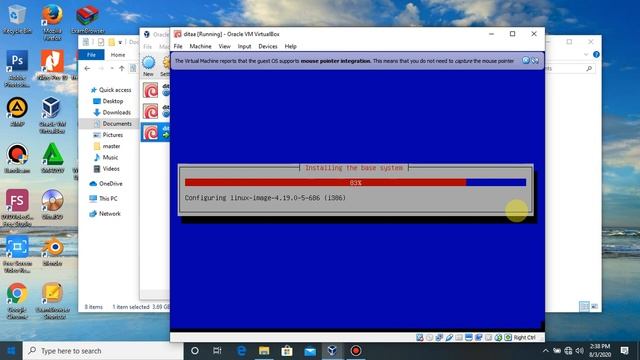Click the USB devices icon in VM status bar

coord(449,338)
